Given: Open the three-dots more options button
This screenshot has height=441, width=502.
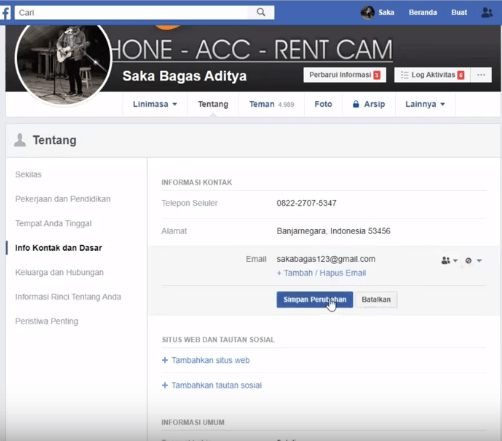Looking at the screenshot, I should [x=481, y=75].
